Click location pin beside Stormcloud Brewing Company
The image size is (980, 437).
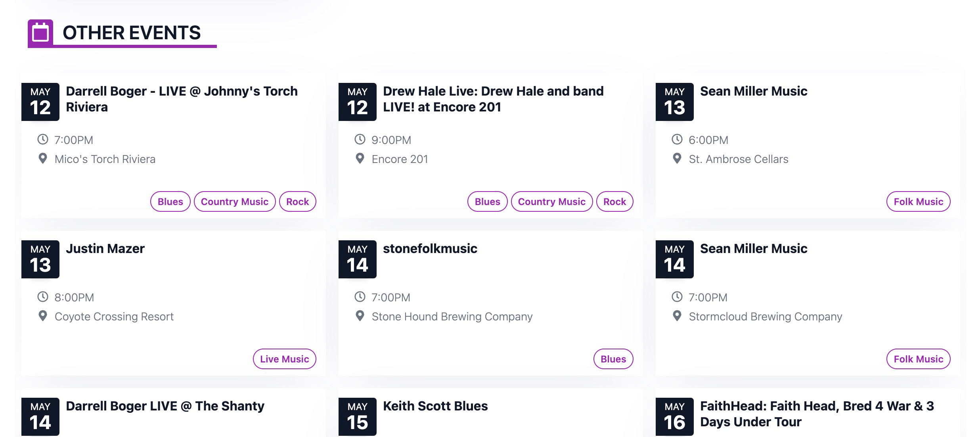click(677, 316)
